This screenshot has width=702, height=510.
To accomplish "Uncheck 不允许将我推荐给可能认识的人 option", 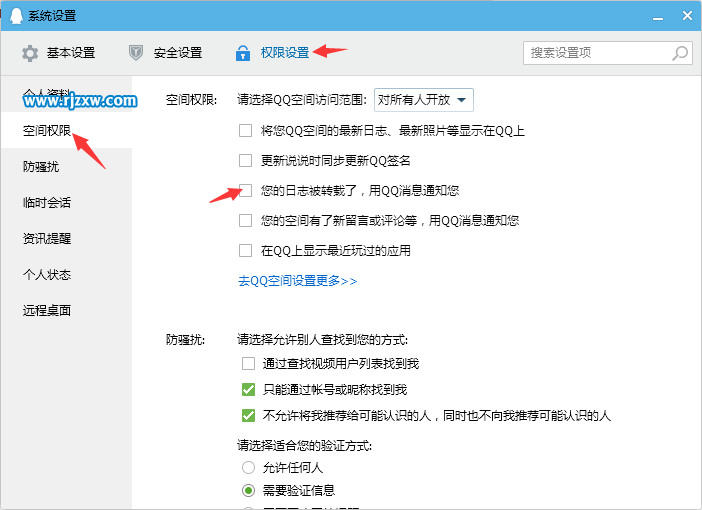I will click(x=248, y=416).
